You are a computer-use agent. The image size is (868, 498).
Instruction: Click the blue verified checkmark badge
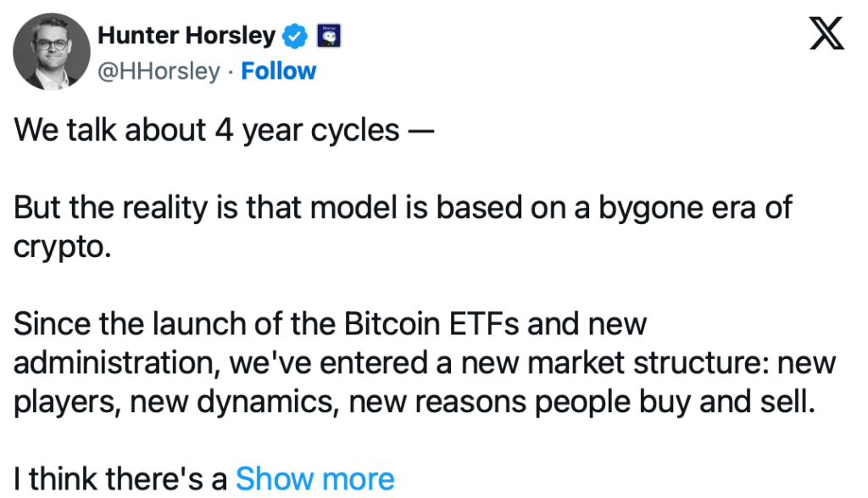click(293, 36)
